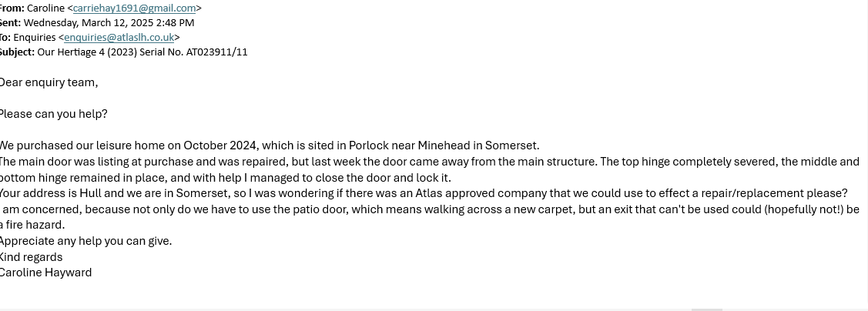The height and width of the screenshot is (311, 868).
Task: Click the 'Caroline Hayward' signature
Action: pyautogui.click(x=45, y=273)
